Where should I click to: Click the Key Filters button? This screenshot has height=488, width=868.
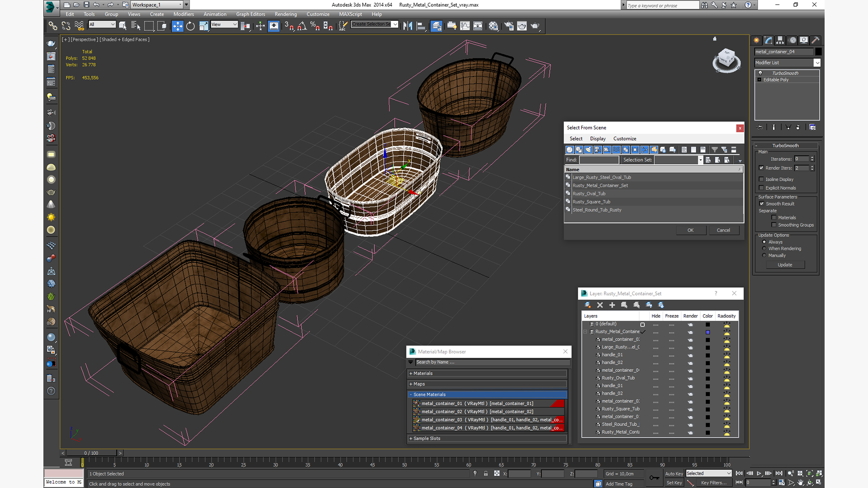pos(713,483)
